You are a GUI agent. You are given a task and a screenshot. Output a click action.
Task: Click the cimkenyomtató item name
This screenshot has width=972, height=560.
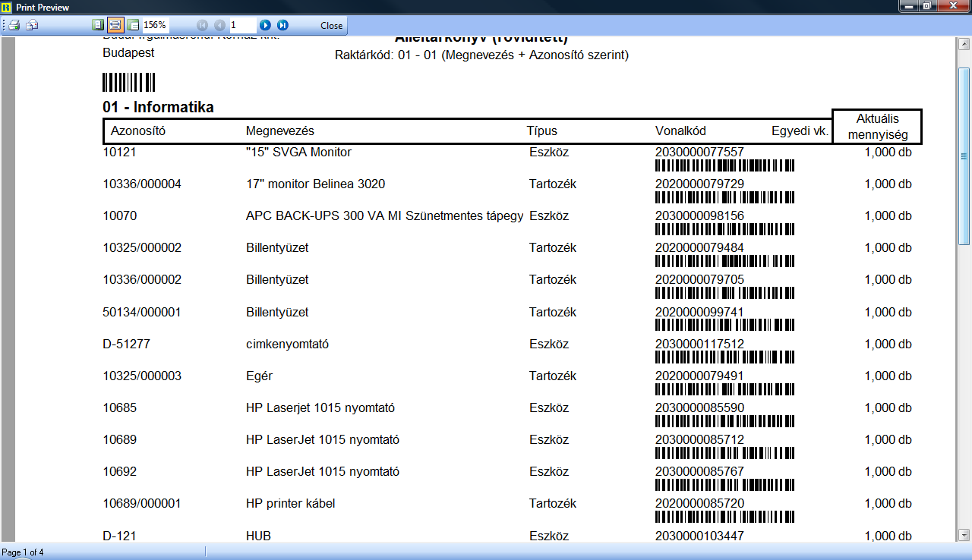(287, 344)
